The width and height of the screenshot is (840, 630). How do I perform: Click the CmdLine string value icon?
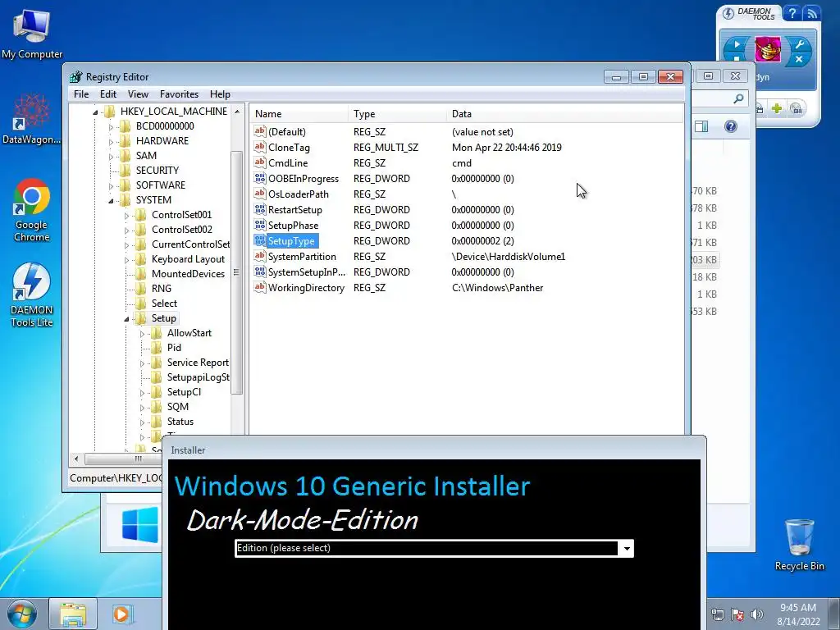260,162
